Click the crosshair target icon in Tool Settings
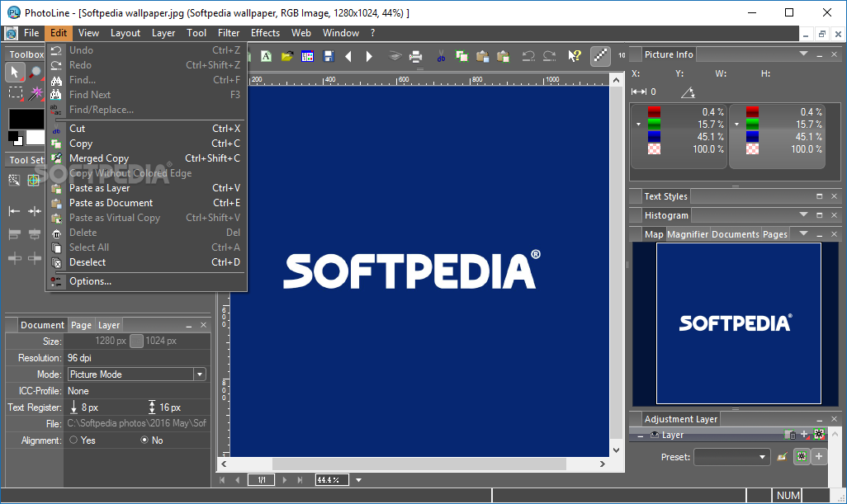Image resolution: width=847 pixels, height=504 pixels. click(34, 180)
